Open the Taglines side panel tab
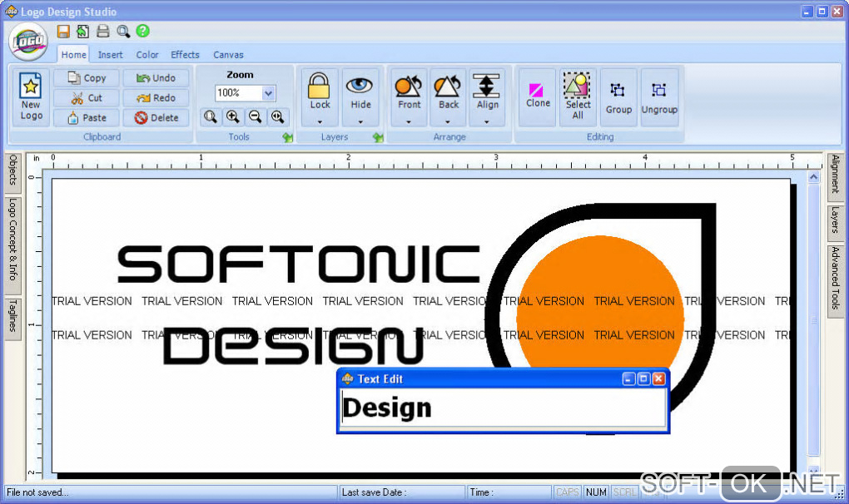 click(x=13, y=318)
